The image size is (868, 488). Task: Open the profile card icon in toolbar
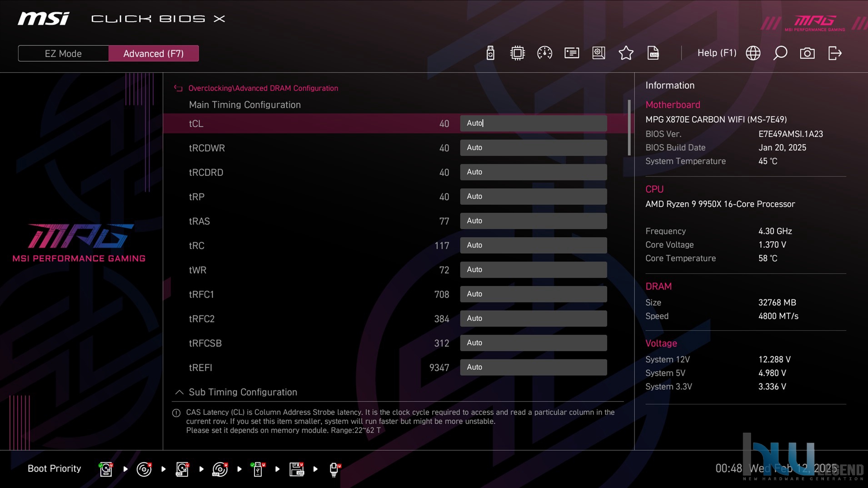(572, 53)
